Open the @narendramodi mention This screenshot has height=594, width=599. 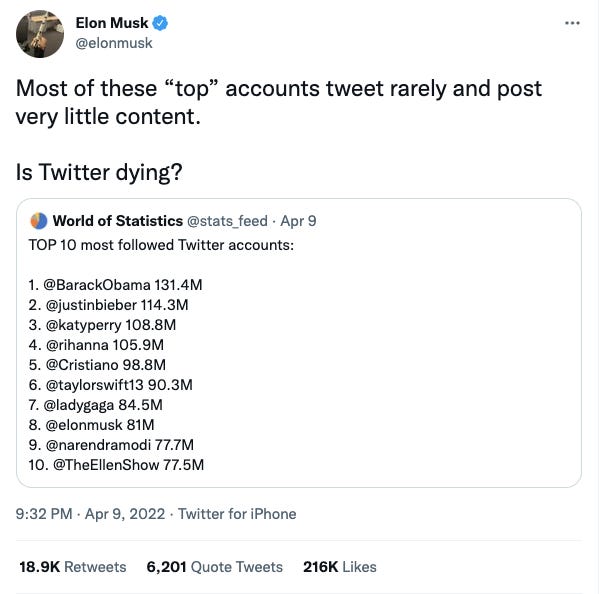(98, 445)
